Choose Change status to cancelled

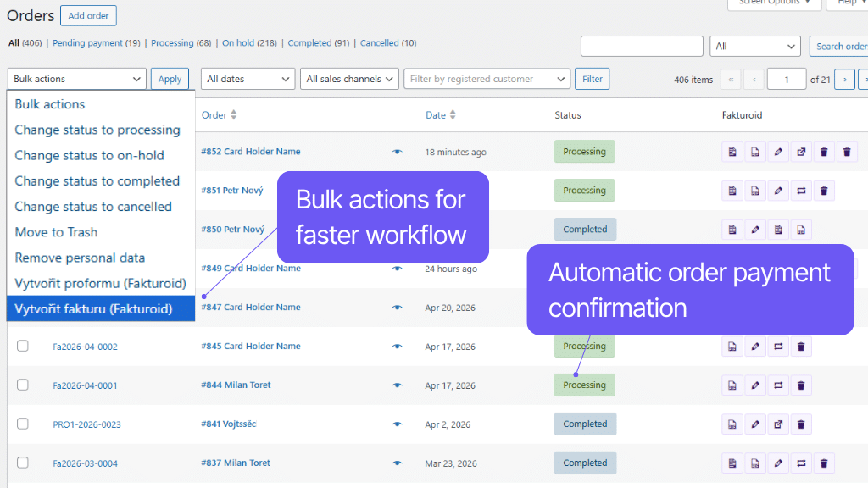[x=93, y=207]
